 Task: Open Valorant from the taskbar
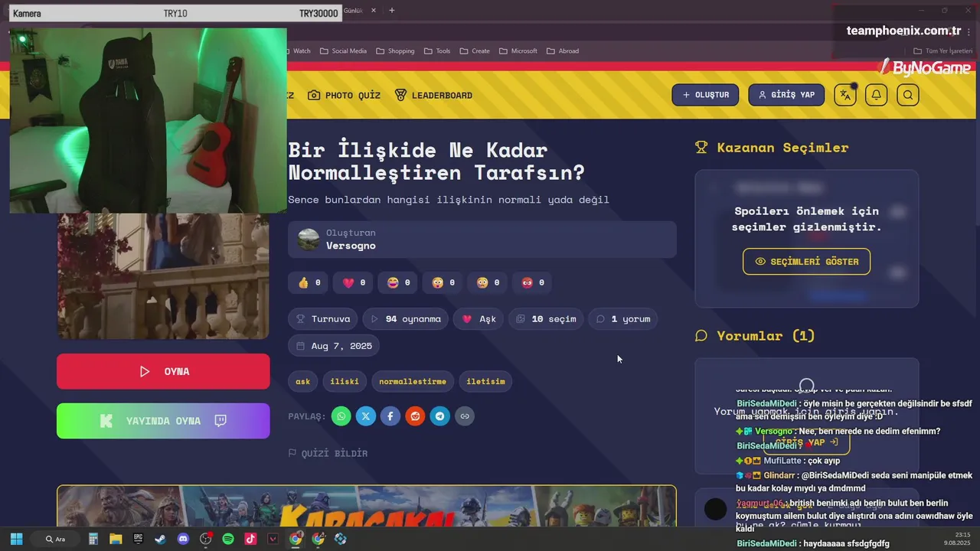point(273,539)
